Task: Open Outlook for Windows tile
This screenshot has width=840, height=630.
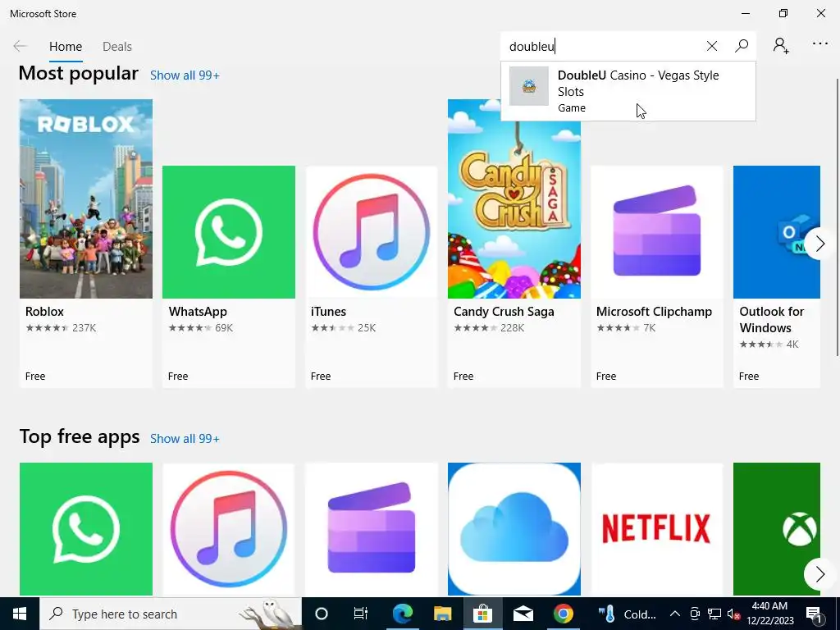Action: tap(777, 276)
